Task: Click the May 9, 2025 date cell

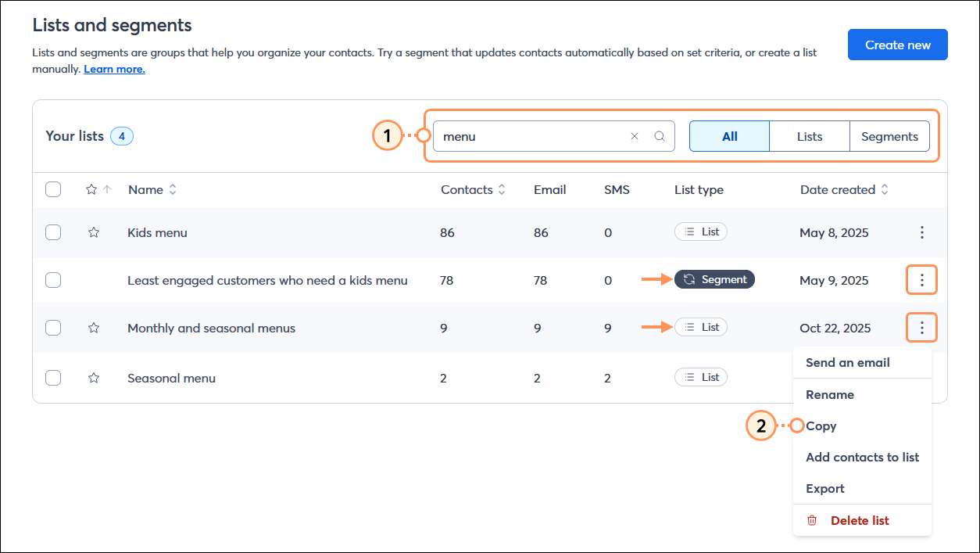Action: tap(834, 280)
